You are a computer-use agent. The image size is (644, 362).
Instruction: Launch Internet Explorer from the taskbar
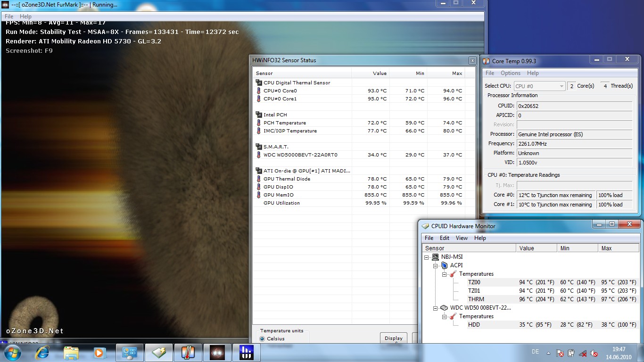click(x=42, y=353)
